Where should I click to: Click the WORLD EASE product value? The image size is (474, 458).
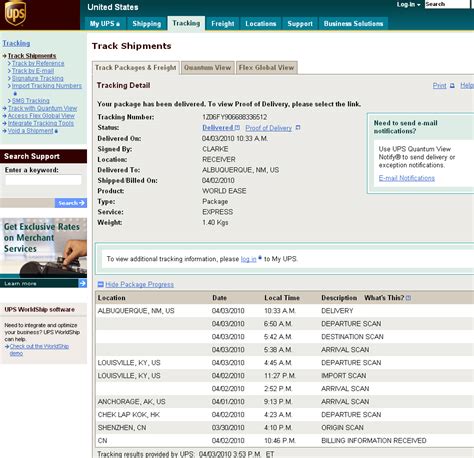tap(224, 191)
